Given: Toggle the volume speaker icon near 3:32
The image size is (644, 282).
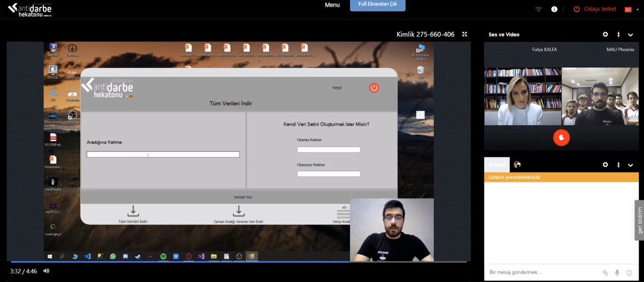Looking at the screenshot, I should 46,271.
